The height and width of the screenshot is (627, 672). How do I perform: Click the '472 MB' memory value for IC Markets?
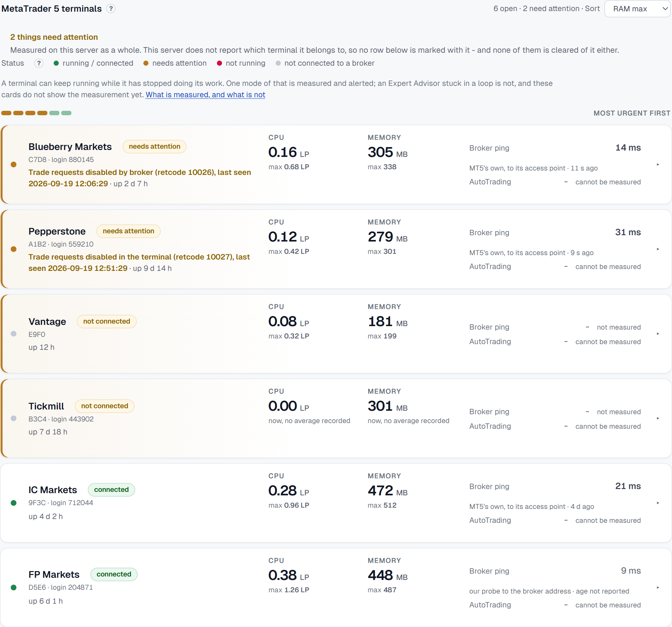387,491
